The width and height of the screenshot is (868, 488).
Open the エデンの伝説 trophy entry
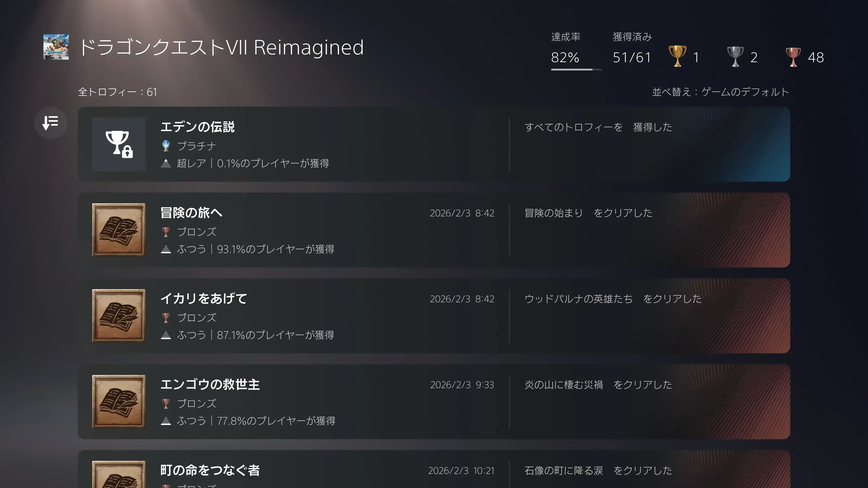click(434, 144)
